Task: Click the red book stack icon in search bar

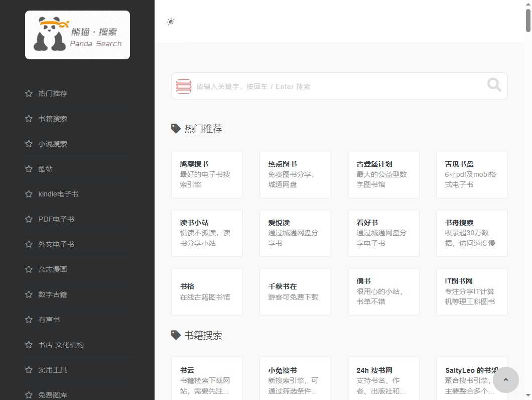Action: [184, 86]
